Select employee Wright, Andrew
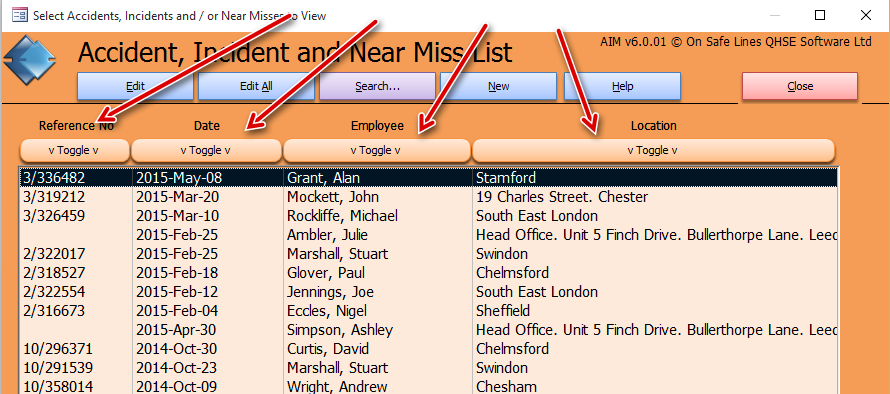Viewport: 890px width, 394px height. pyautogui.click(x=337, y=387)
